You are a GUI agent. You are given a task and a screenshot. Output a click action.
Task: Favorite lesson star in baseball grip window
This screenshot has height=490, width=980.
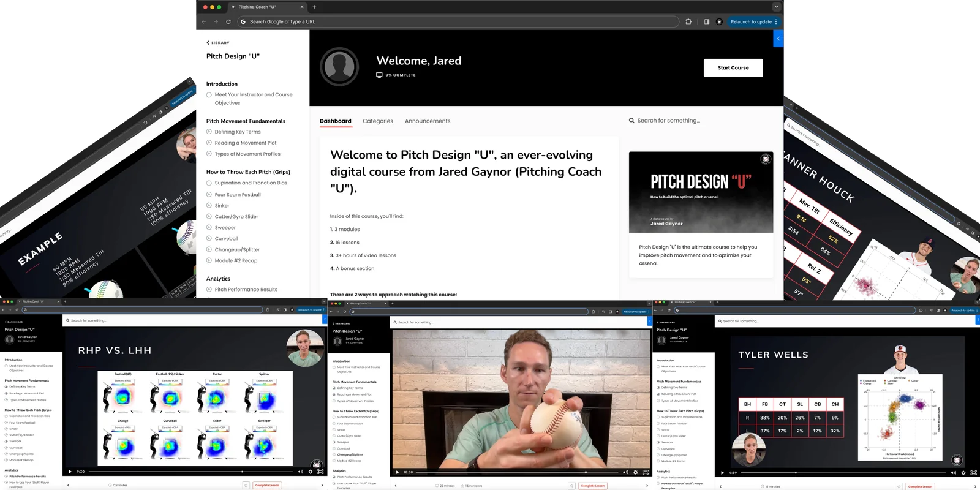(572, 486)
